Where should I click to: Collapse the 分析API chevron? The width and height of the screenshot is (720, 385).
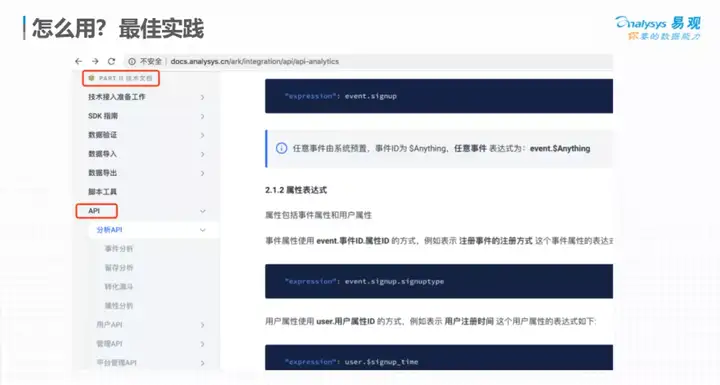(202, 230)
